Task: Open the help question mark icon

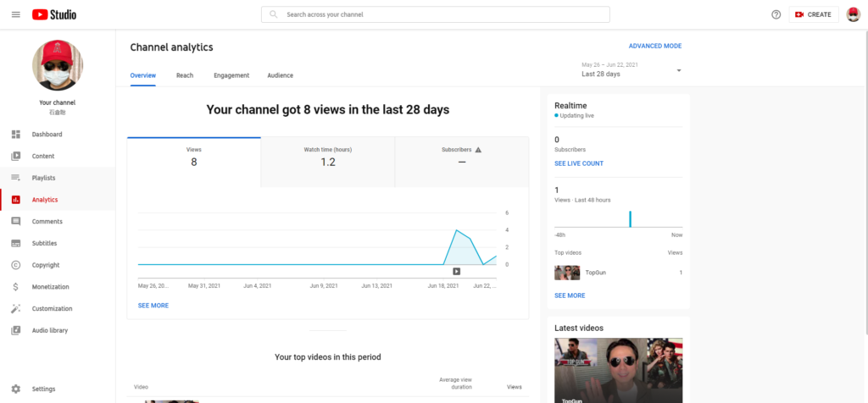Action: 776,14
